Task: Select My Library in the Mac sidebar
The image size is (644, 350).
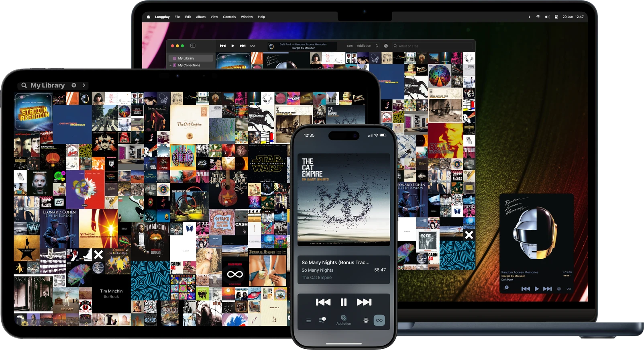Action: (191, 58)
